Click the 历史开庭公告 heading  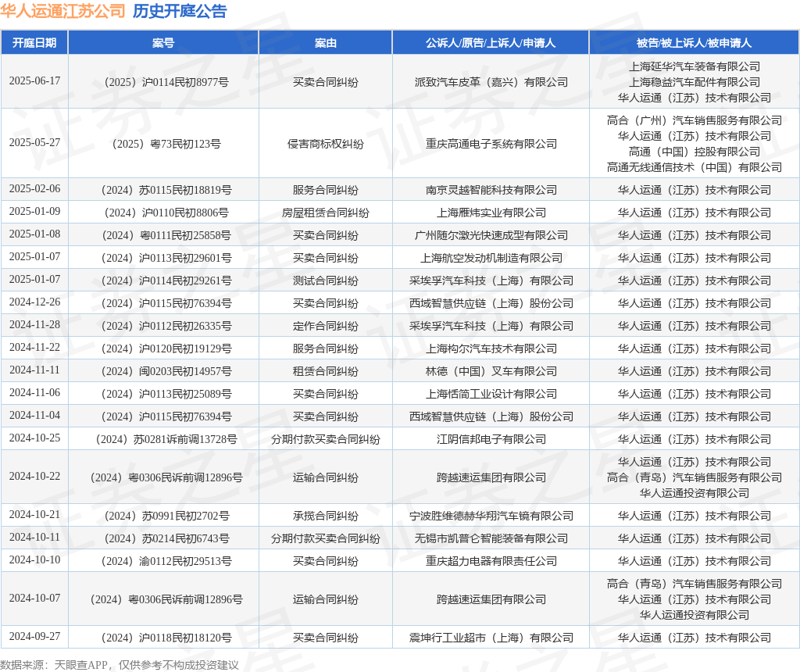tap(180, 11)
